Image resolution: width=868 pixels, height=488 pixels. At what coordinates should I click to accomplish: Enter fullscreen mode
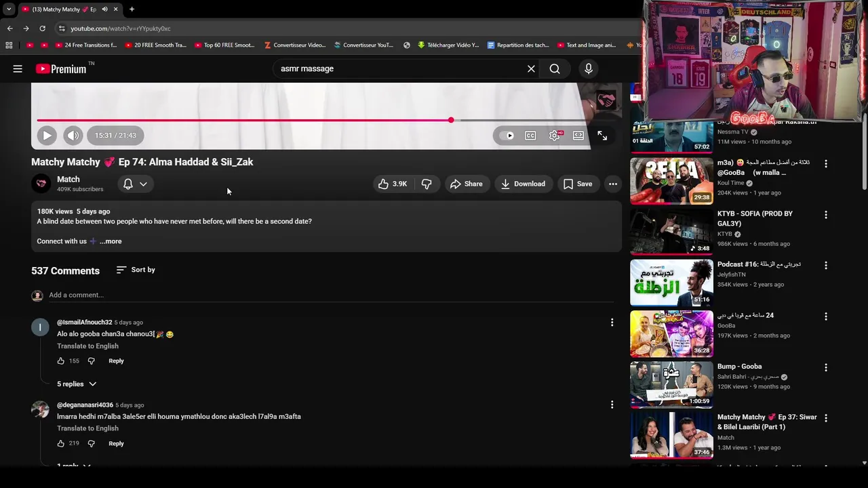pos(602,136)
